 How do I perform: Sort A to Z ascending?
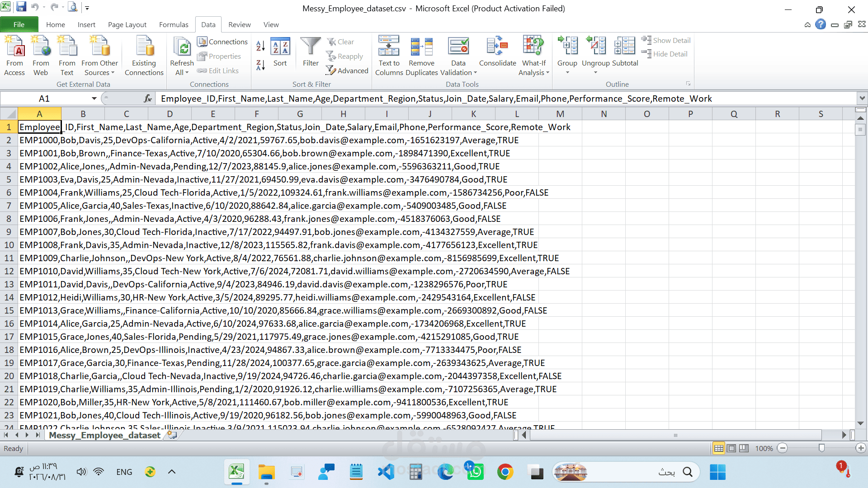260,45
